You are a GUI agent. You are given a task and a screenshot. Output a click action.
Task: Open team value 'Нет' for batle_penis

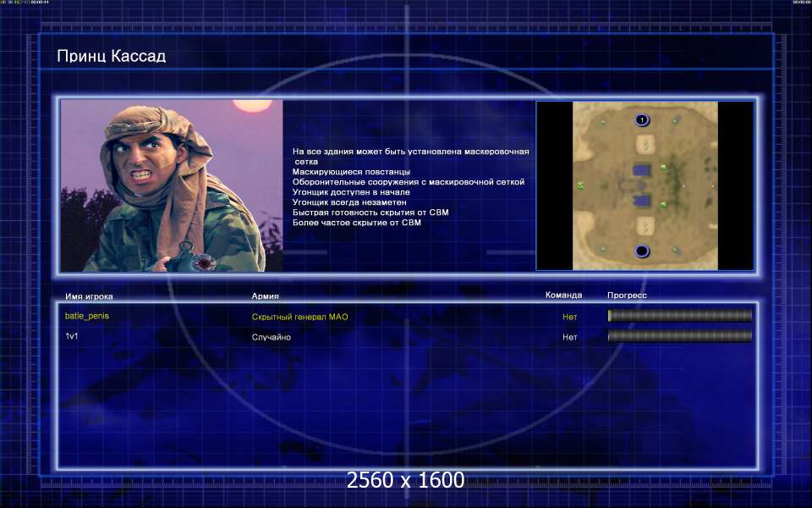click(569, 317)
